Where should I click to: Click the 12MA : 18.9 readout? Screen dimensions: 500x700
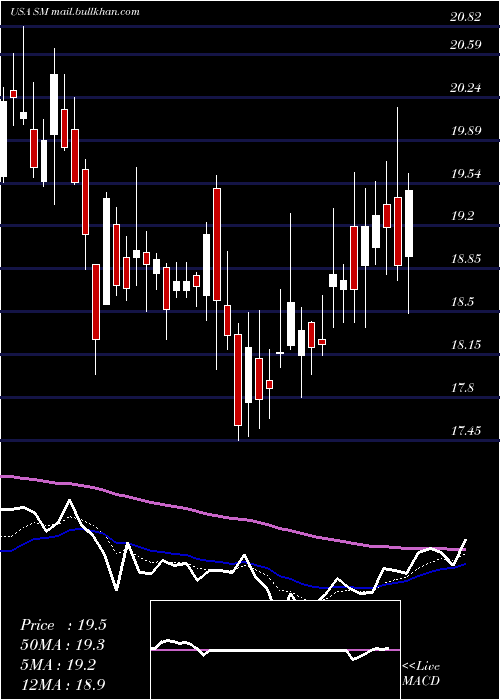[63, 684]
